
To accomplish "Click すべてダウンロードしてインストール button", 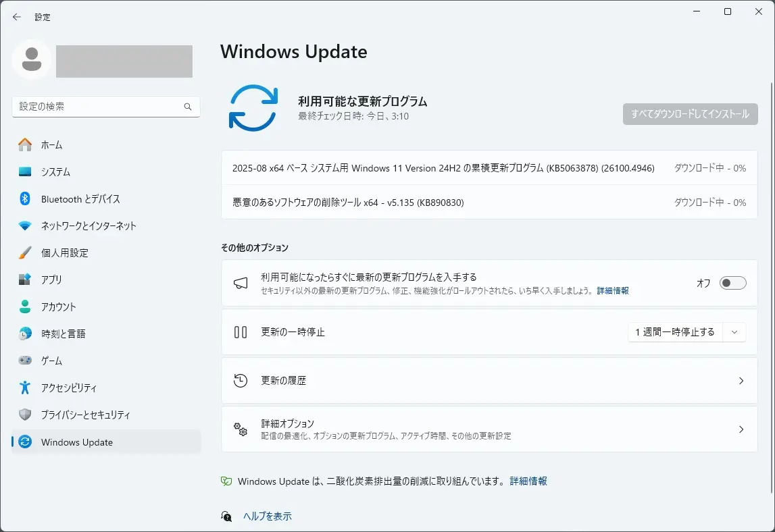I will [x=690, y=114].
